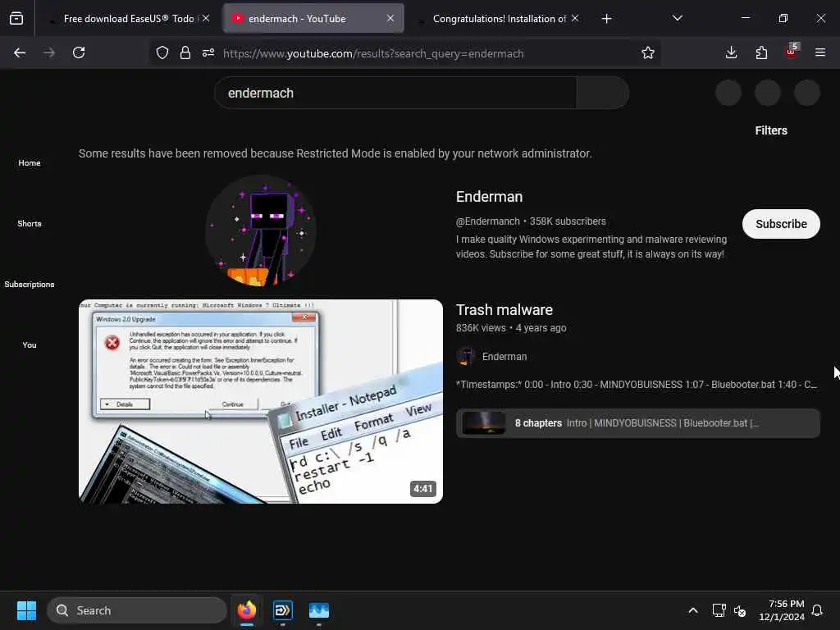Open Windows notifications bell
Screen dimensions: 840x630
[x=817, y=610]
